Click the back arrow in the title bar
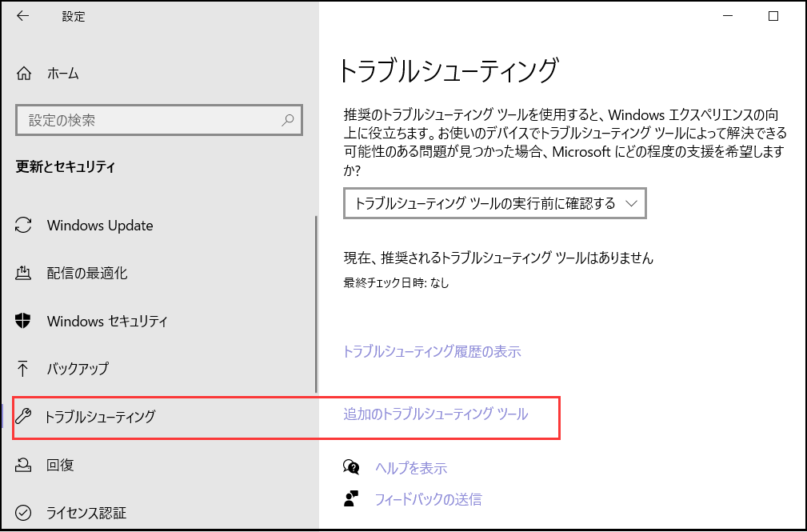This screenshot has width=807, height=532. click(22, 16)
